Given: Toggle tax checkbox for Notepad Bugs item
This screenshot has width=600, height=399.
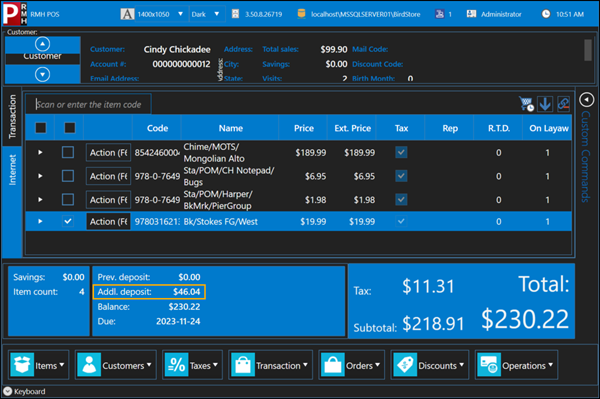Looking at the screenshot, I should coord(401,176).
